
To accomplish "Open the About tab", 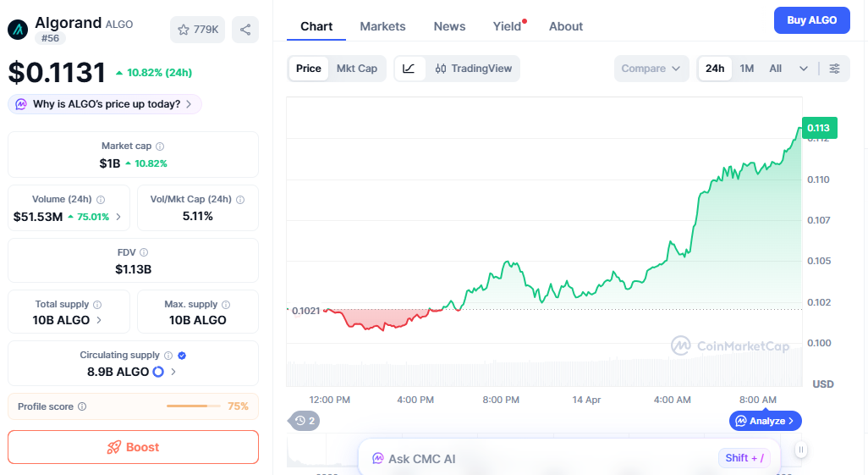I will [x=566, y=26].
